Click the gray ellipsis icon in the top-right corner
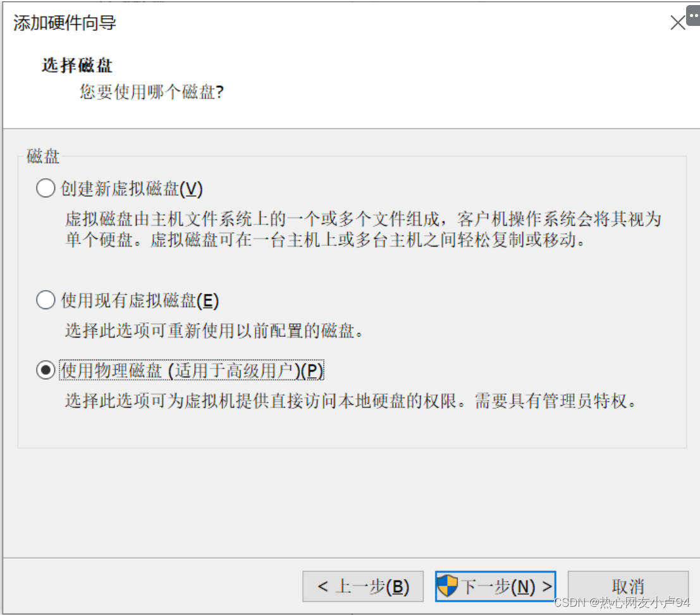This screenshot has width=700, height=615. click(x=693, y=16)
